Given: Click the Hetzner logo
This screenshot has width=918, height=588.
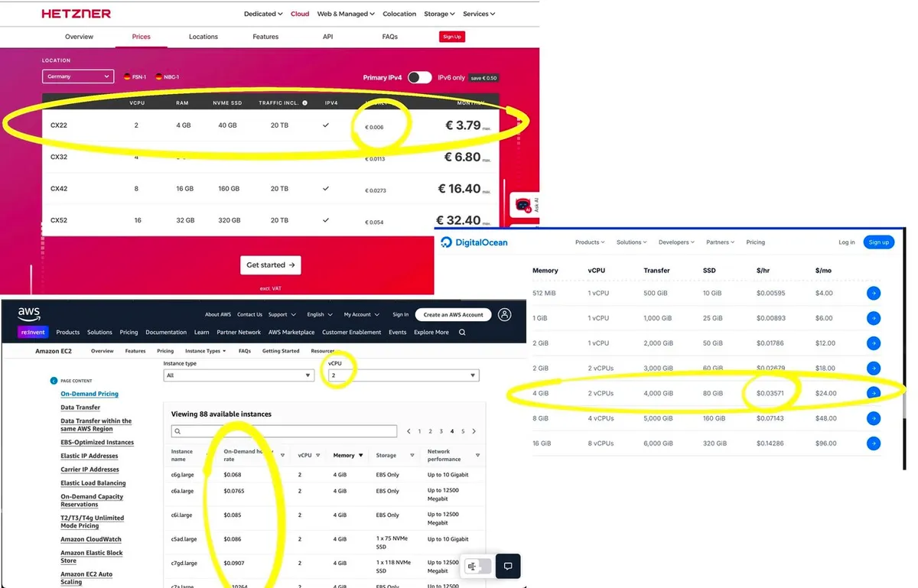Looking at the screenshot, I should (x=76, y=14).
